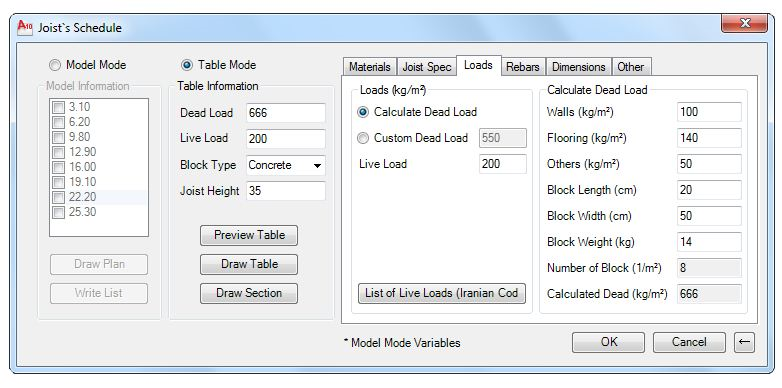Screen dimensions: 782x388
Task: Choose the Calculate Dead Load option
Action: point(363,112)
